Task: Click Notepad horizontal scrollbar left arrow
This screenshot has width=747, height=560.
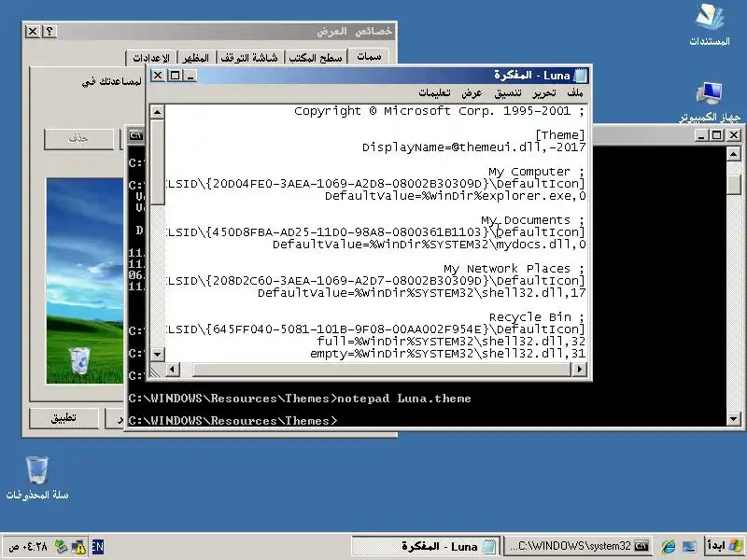Action: pos(173,369)
